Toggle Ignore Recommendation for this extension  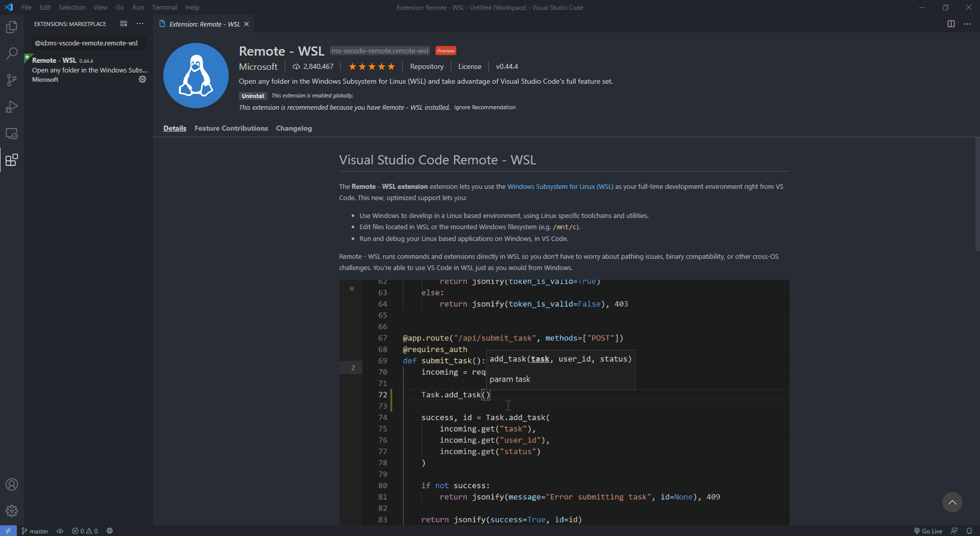(484, 107)
